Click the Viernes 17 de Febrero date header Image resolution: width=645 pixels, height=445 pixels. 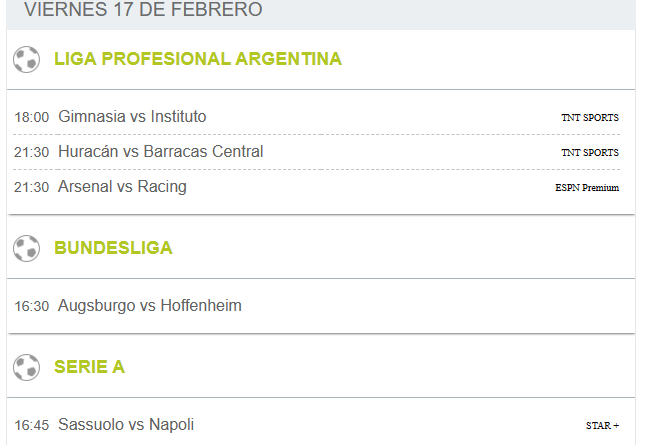tap(143, 9)
